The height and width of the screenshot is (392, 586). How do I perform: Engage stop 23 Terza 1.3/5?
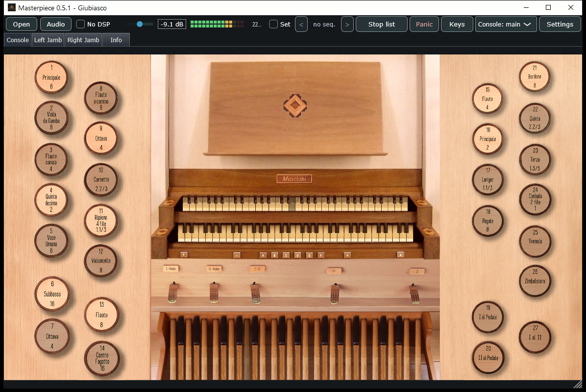(535, 160)
